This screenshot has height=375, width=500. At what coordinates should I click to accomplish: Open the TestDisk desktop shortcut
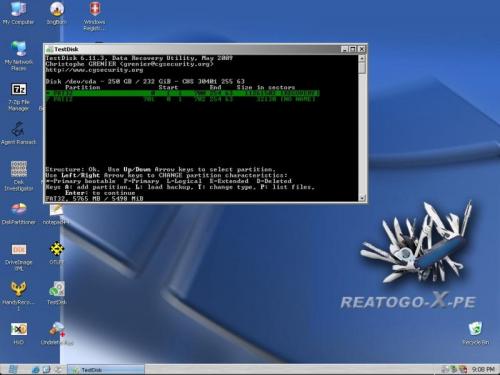pyautogui.click(x=57, y=293)
